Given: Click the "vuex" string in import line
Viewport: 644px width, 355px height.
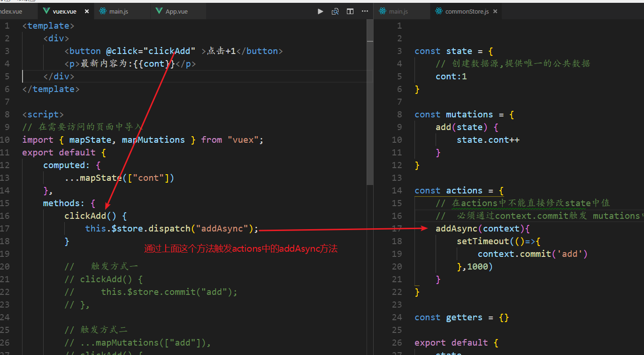Looking at the screenshot, I should tap(243, 139).
